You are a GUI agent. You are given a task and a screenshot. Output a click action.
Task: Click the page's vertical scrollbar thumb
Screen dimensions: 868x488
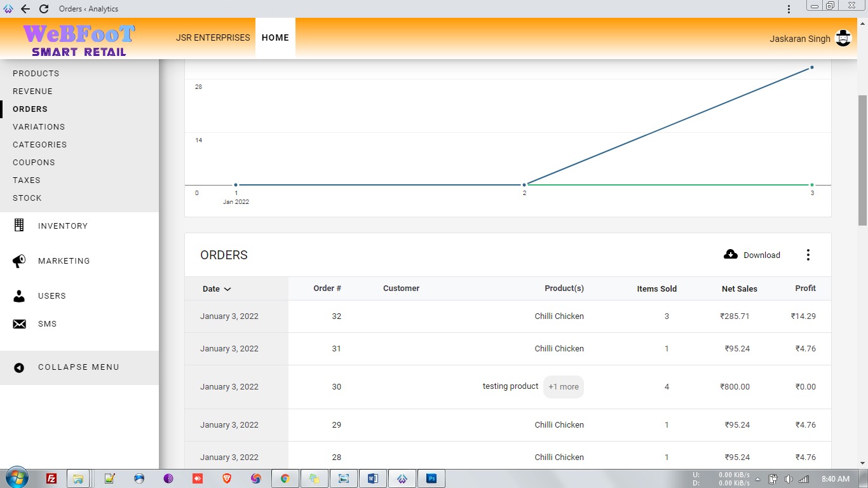[862, 159]
